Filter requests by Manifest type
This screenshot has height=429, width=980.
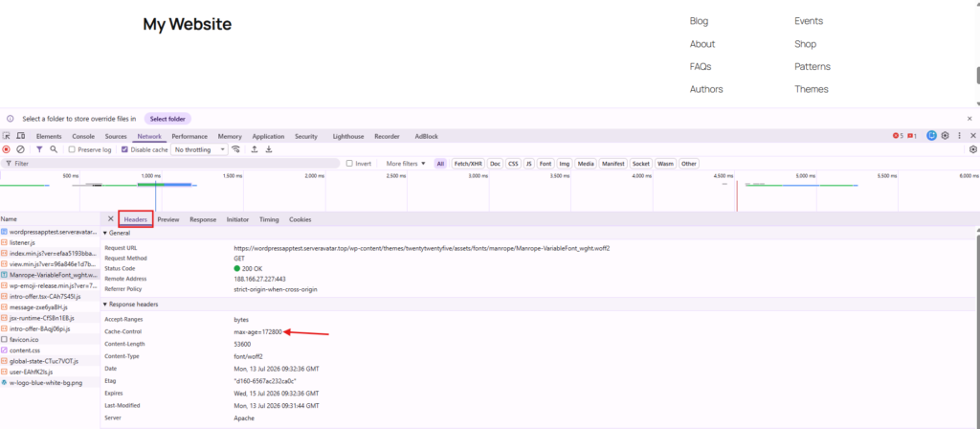pyautogui.click(x=613, y=163)
